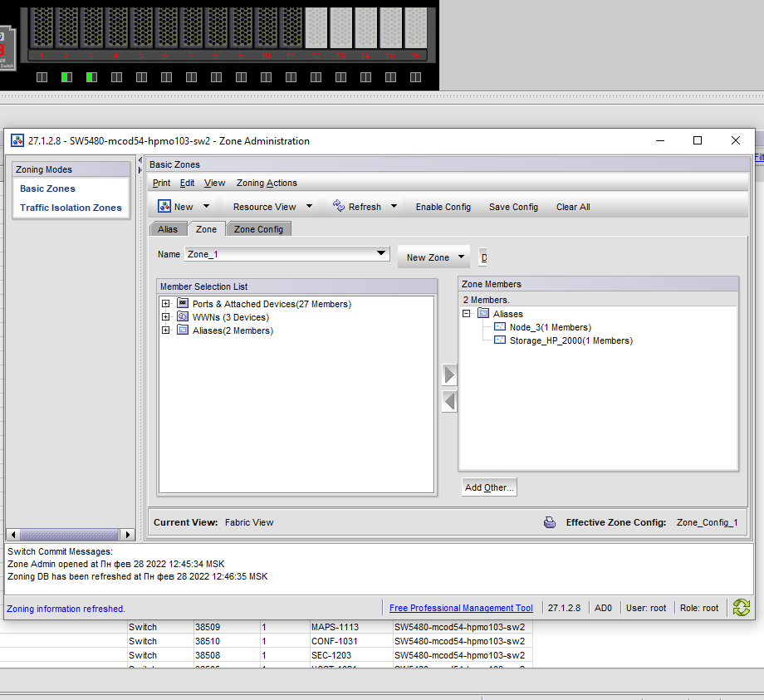Select the Storage_HP_2000(1 Members) alias
This screenshot has width=764, height=700.
(x=571, y=340)
